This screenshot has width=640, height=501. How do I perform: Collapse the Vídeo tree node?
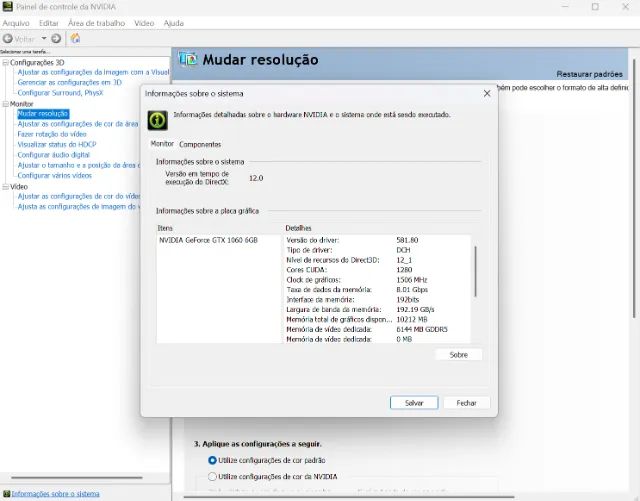pyautogui.click(x=6, y=187)
